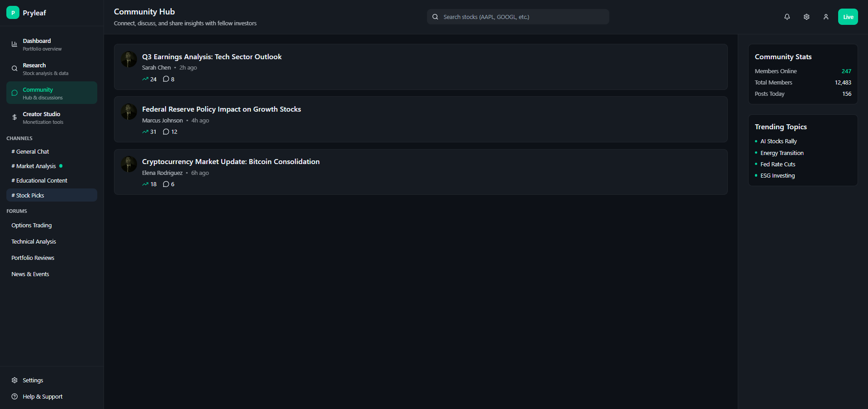Click the comment icon on Cryptocurrency post
Viewport: 868px width, 409px height.
166,184
